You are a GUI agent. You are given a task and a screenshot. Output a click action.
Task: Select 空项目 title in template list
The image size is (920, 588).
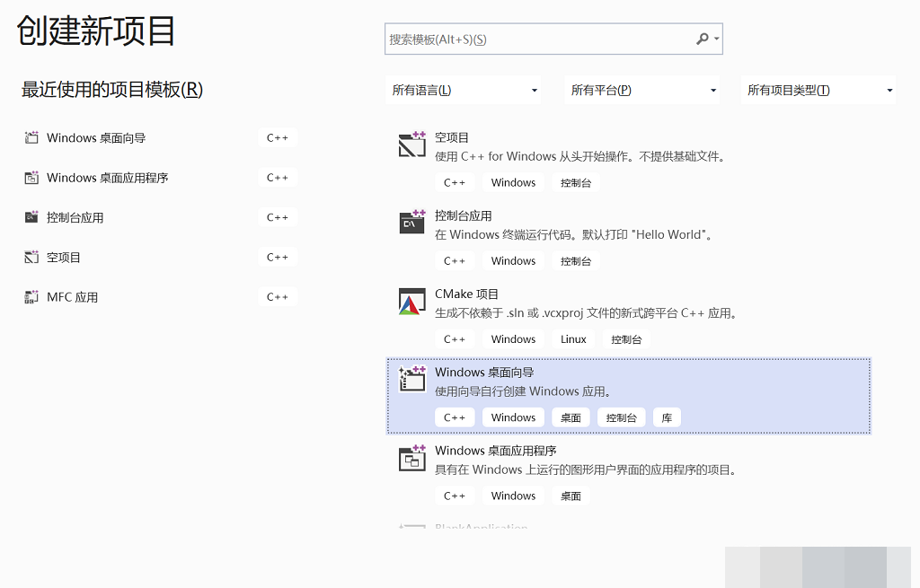452,137
